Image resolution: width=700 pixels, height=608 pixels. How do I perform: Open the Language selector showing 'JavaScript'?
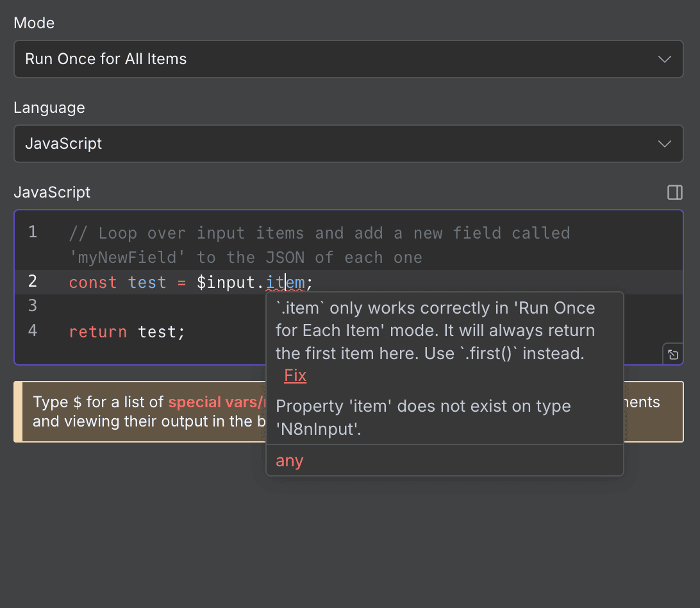click(256, 144)
